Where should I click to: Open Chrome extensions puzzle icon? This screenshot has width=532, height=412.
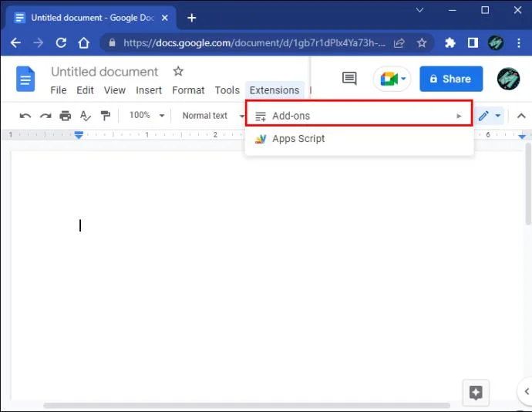450,42
